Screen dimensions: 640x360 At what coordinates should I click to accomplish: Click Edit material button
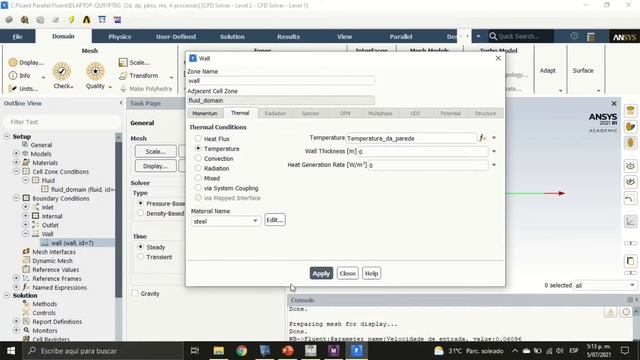274,220
